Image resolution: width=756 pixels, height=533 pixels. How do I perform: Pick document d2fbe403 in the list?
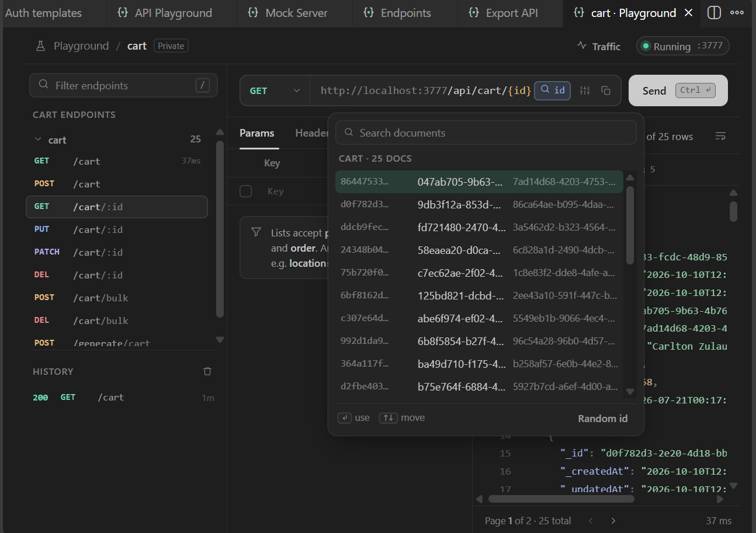[479, 386]
